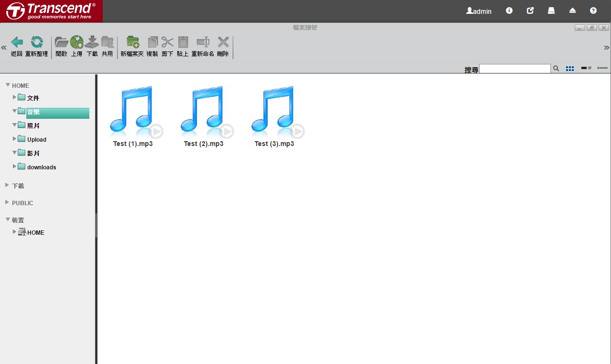Click the external link icon in header
This screenshot has width=611, height=364.
[x=530, y=10]
